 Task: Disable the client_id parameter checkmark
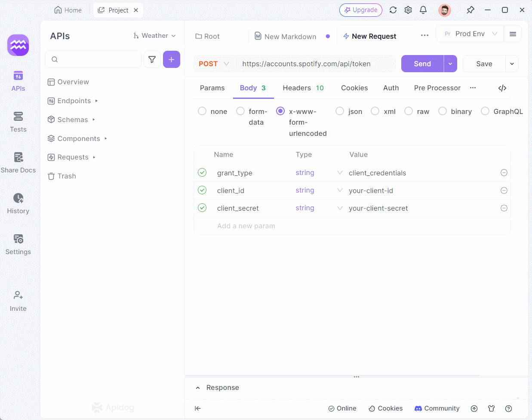pos(202,190)
